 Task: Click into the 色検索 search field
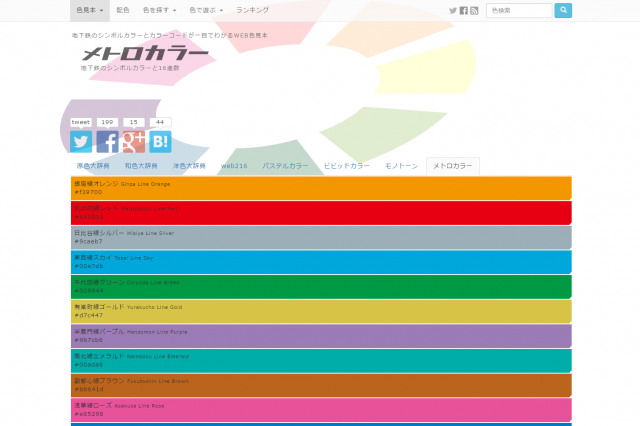click(x=518, y=10)
